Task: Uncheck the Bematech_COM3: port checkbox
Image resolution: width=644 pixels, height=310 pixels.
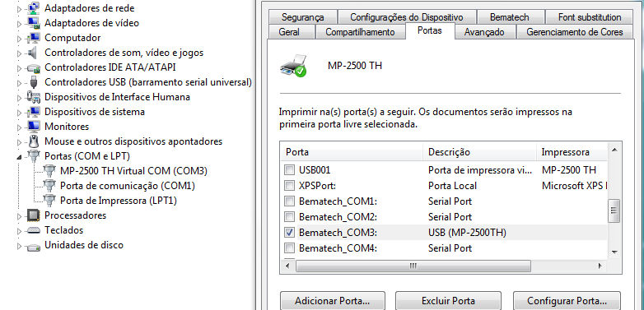Action: (x=290, y=233)
